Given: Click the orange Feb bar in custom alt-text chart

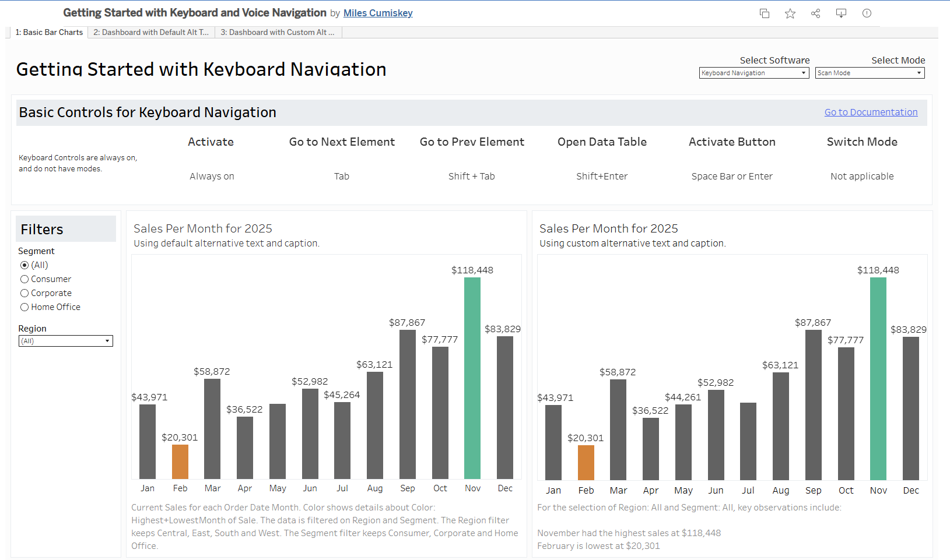Looking at the screenshot, I should click(x=586, y=463).
